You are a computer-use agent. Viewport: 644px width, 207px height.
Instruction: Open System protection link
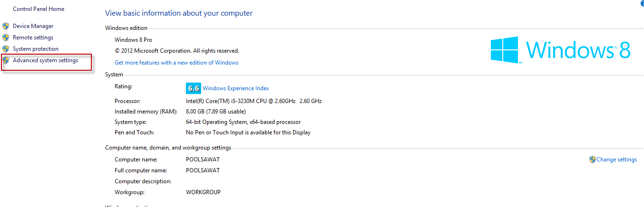click(x=36, y=49)
